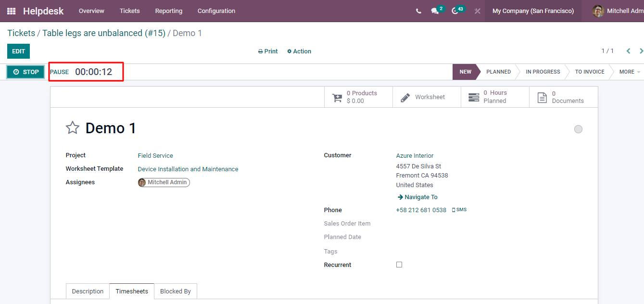Click the PAUSE timer control
The height and width of the screenshot is (304, 644).
pos(60,72)
